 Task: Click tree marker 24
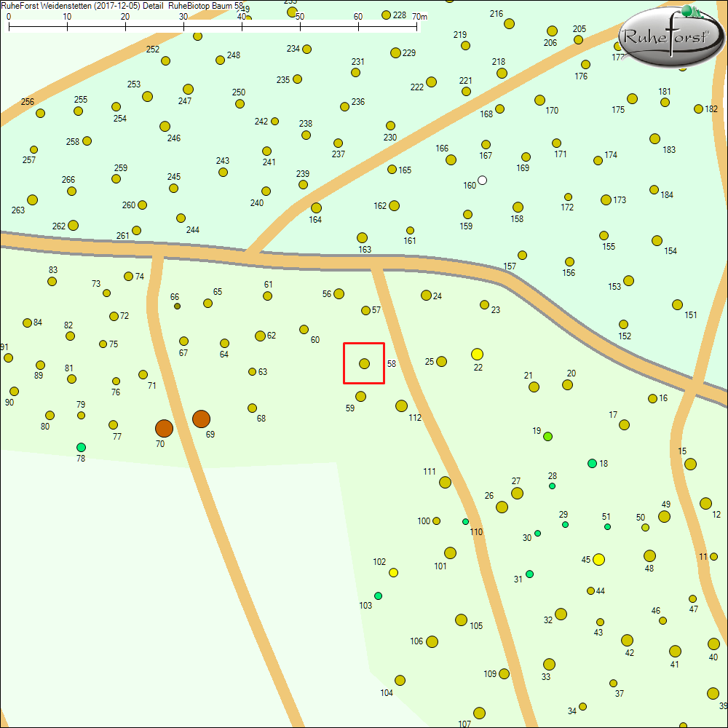[426, 295]
